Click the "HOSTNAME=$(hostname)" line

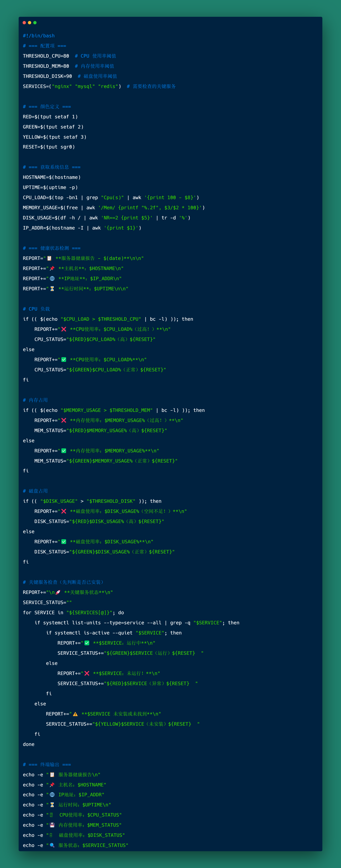(x=52, y=177)
